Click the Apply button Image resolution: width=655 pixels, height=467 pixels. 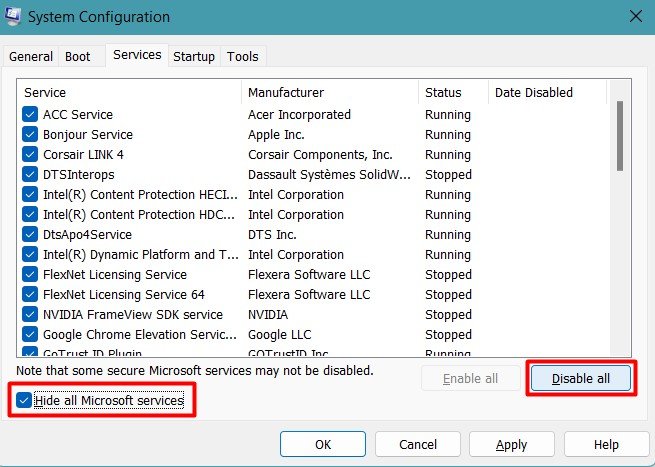(x=512, y=444)
